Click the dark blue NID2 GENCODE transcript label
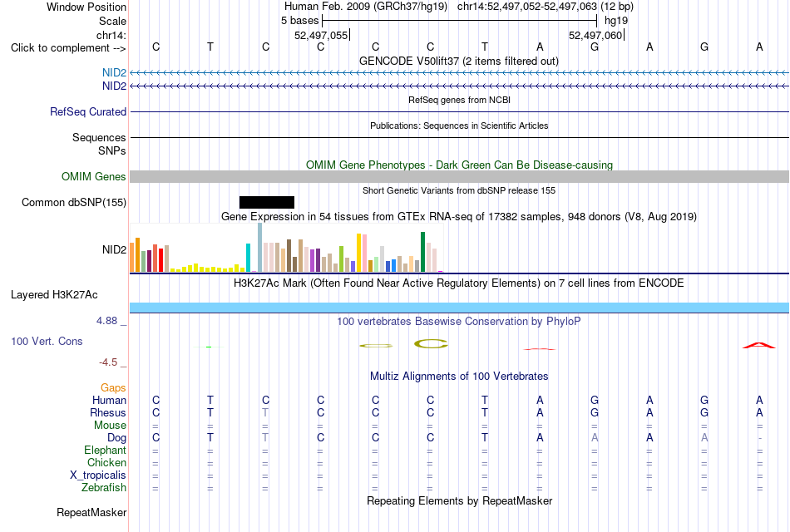Viewport: 790px width, 532px height. [x=115, y=86]
